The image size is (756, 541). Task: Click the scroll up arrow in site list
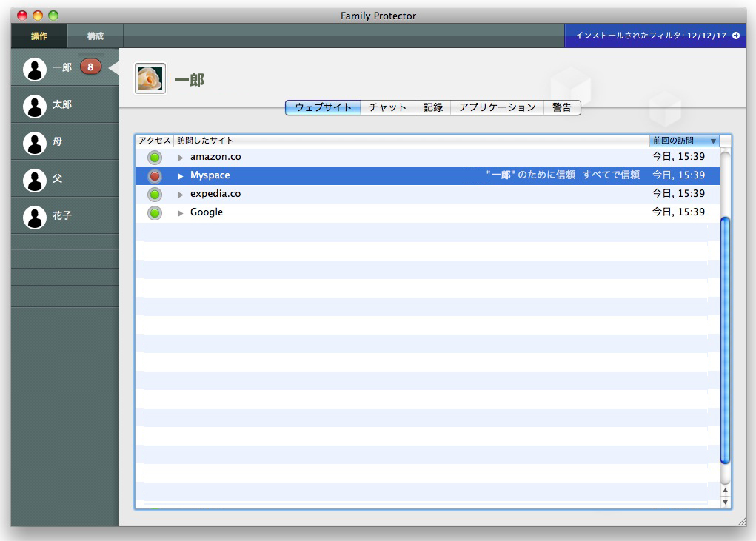pos(725,491)
